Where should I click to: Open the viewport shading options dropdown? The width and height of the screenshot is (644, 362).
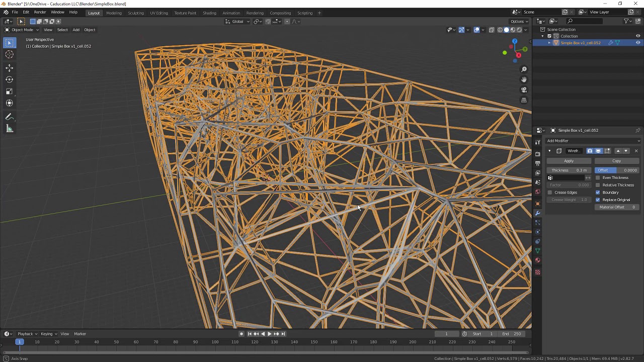526,30
